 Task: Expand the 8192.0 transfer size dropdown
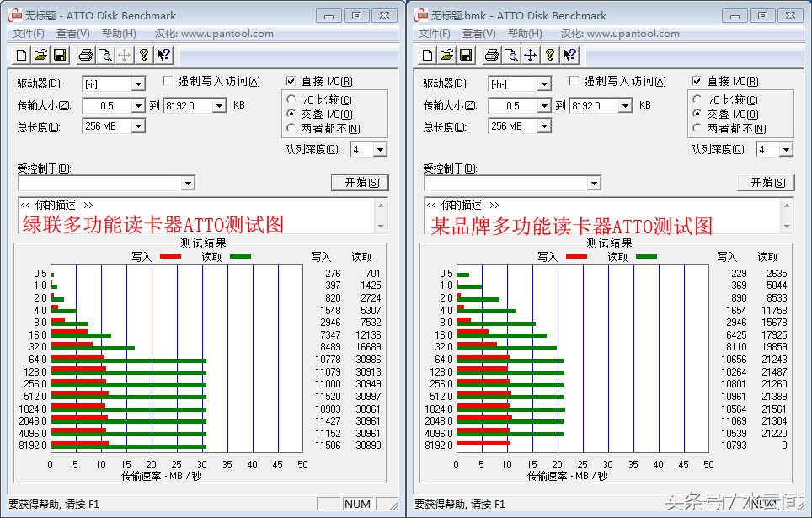217,106
